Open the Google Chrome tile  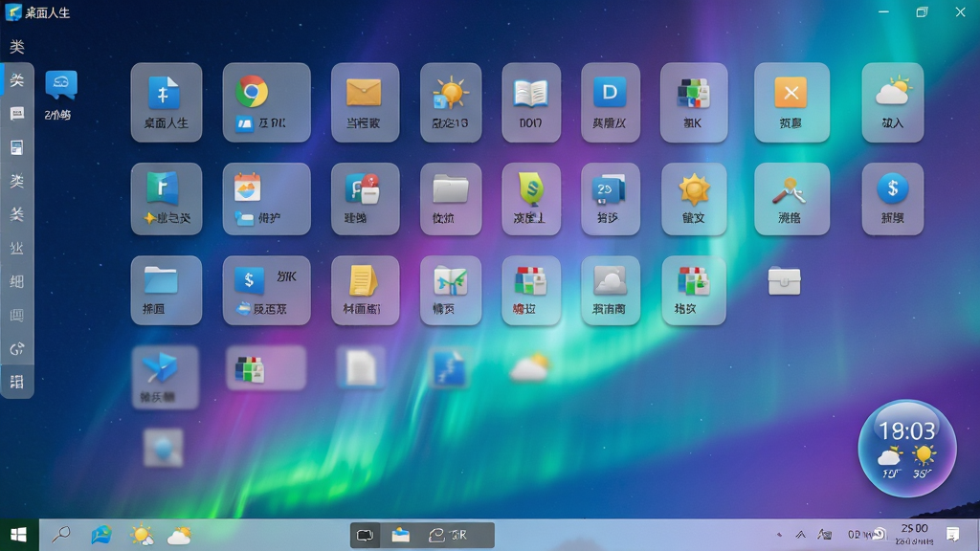click(x=266, y=102)
